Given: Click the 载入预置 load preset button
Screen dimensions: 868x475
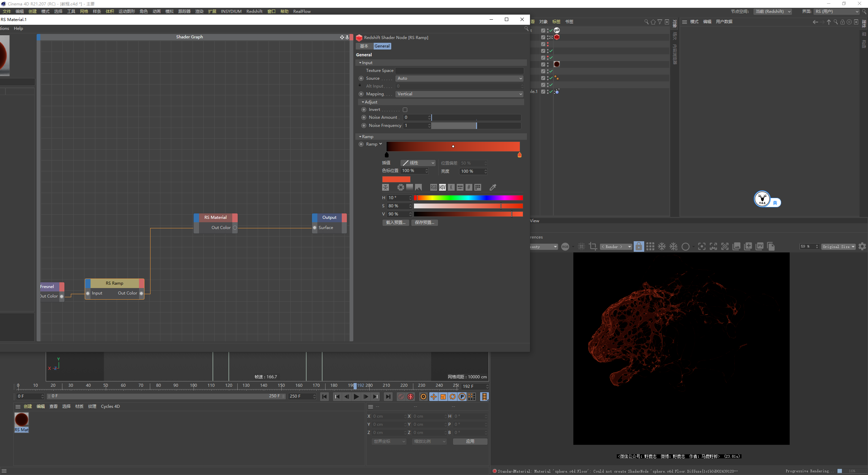Looking at the screenshot, I should click(x=396, y=223).
